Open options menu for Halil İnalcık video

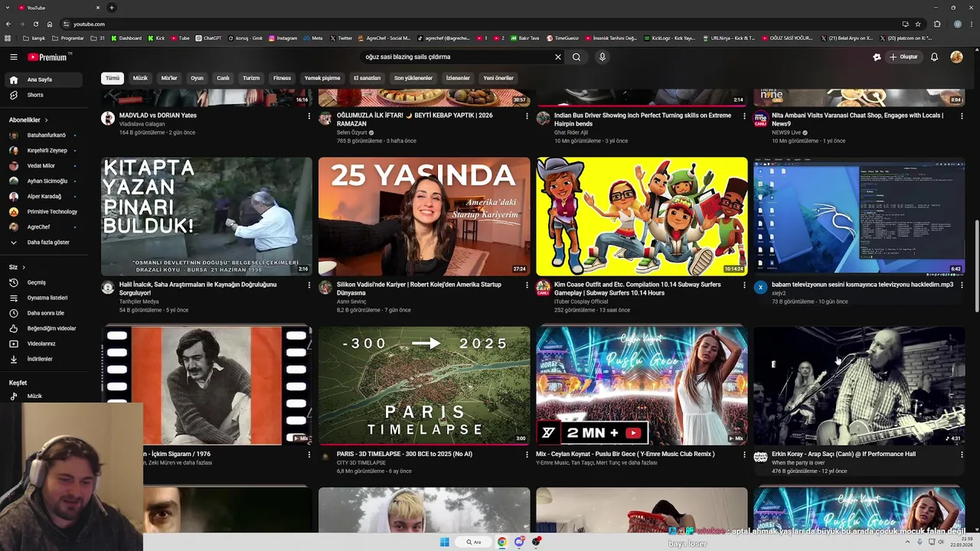309,285
